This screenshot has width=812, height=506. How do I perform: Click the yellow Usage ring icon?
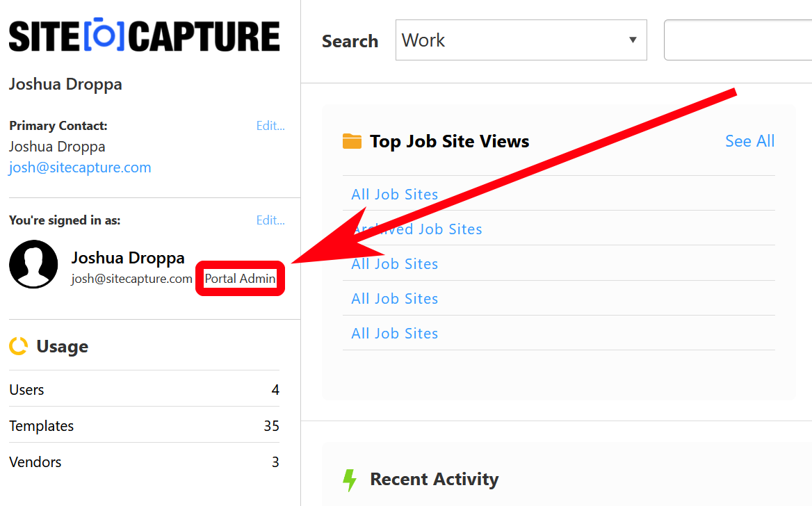pyautogui.click(x=19, y=346)
